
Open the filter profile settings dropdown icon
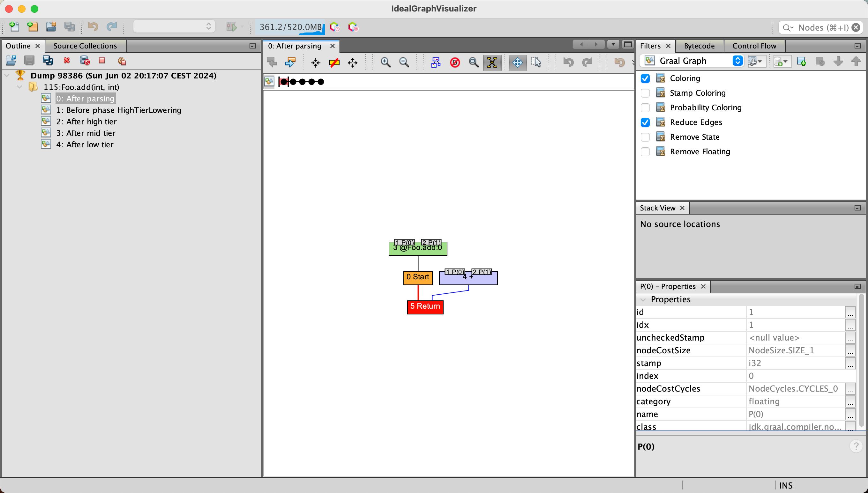tap(756, 61)
